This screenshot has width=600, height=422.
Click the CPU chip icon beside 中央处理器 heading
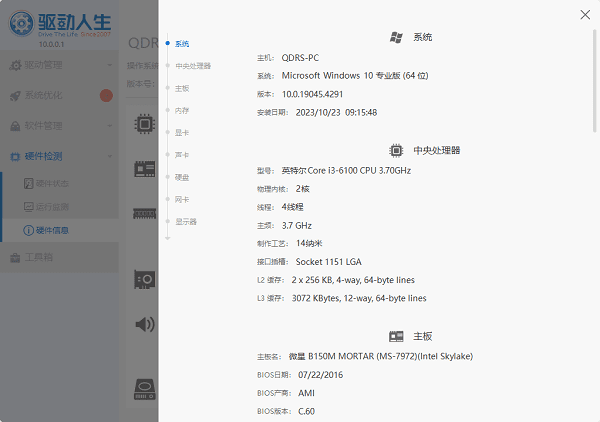tap(397, 150)
